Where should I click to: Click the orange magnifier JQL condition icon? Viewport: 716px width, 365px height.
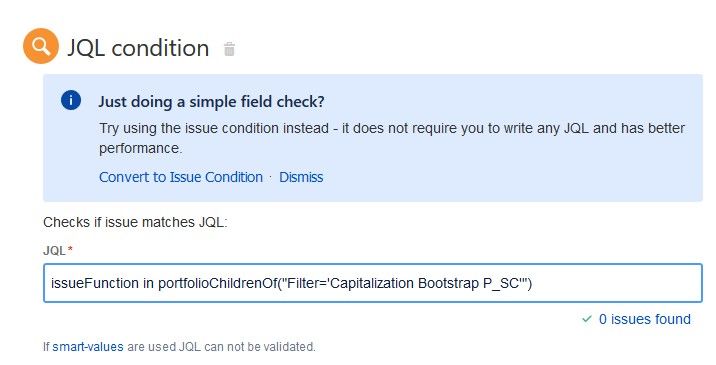coord(41,46)
